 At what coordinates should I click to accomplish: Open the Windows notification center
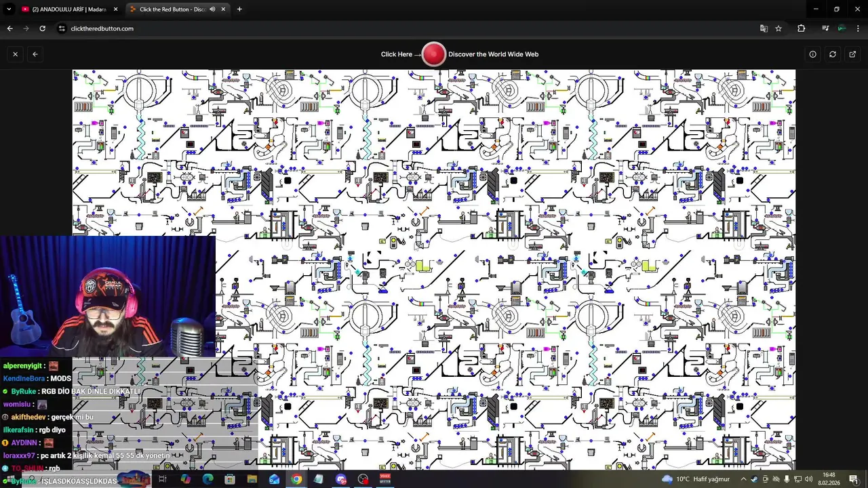(853, 479)
